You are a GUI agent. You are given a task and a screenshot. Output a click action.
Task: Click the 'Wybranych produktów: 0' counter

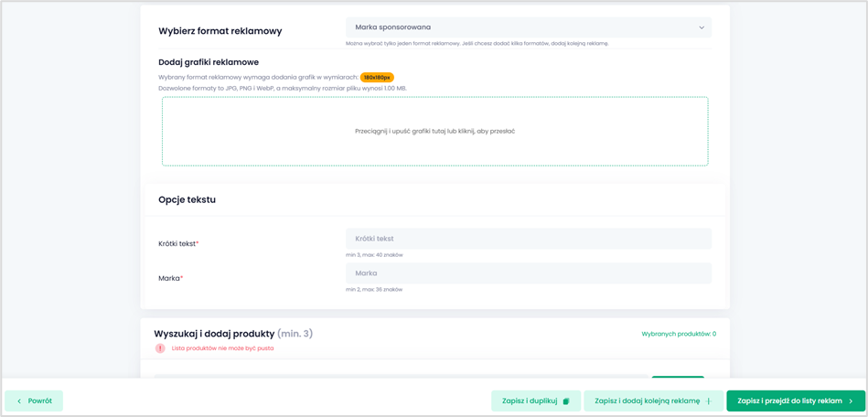point(679,334)
